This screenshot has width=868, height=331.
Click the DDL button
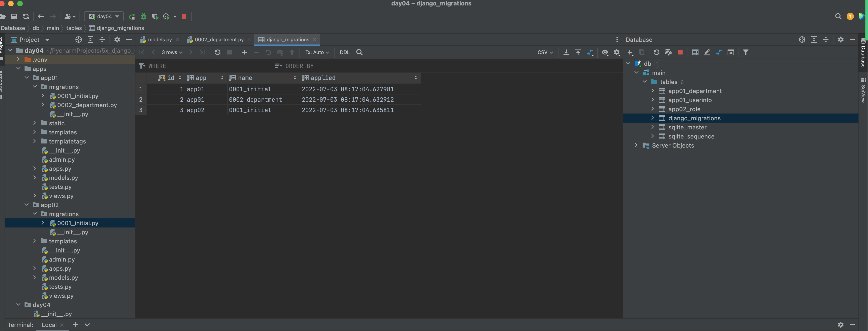[x=344, y=52]
